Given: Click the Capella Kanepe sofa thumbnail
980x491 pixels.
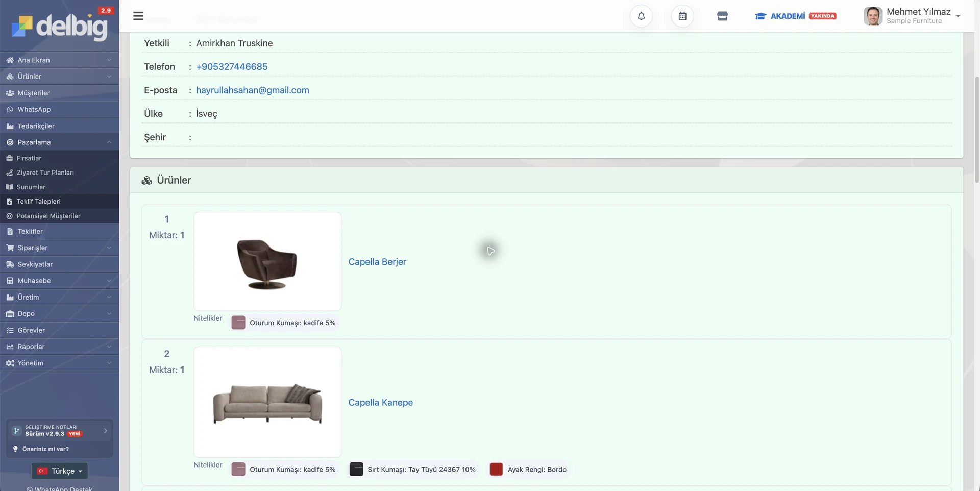Looking at the screenshot, I should (x=267, y=402).
